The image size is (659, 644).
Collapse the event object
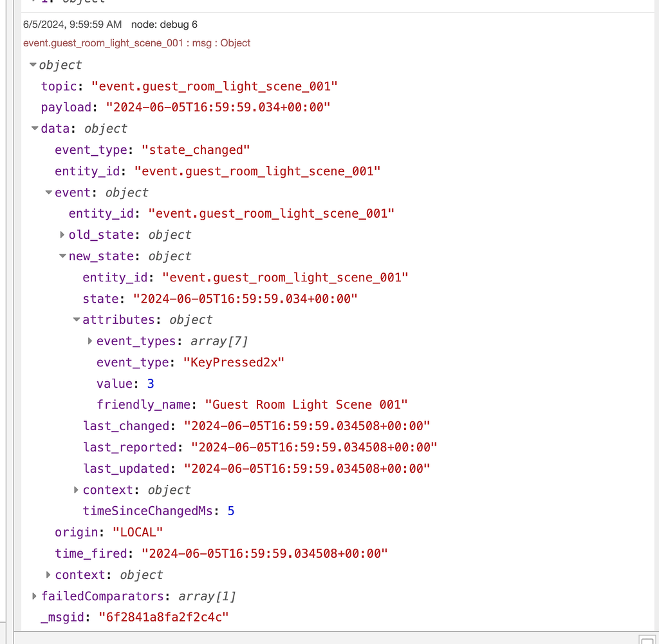coord(48,192)
